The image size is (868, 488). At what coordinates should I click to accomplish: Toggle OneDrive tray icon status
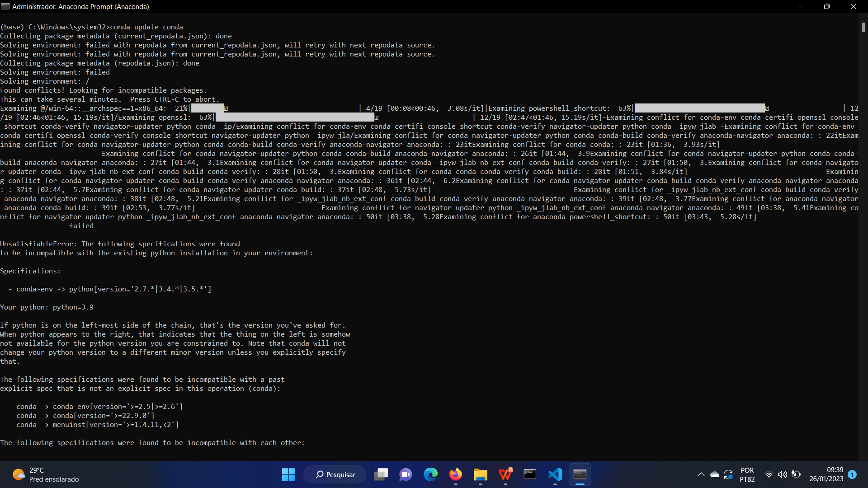click(x=715, y=474)
